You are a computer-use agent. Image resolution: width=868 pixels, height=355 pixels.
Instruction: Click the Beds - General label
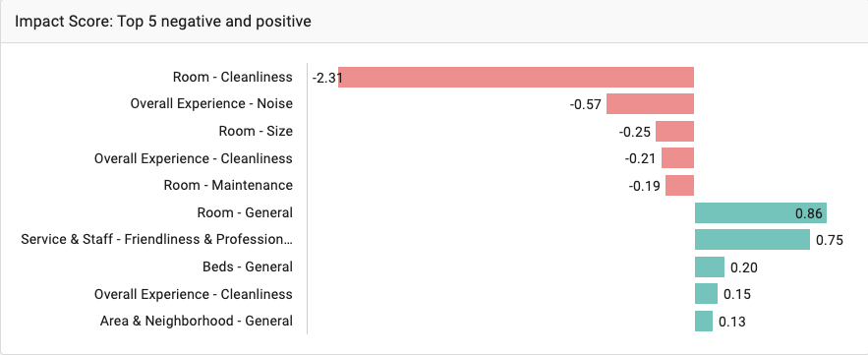[248, 266]
